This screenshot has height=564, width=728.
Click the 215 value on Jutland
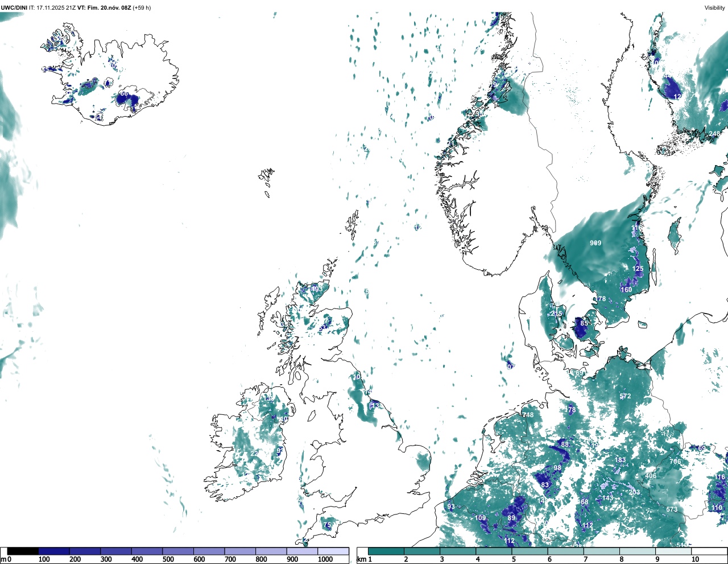[556, 314]
